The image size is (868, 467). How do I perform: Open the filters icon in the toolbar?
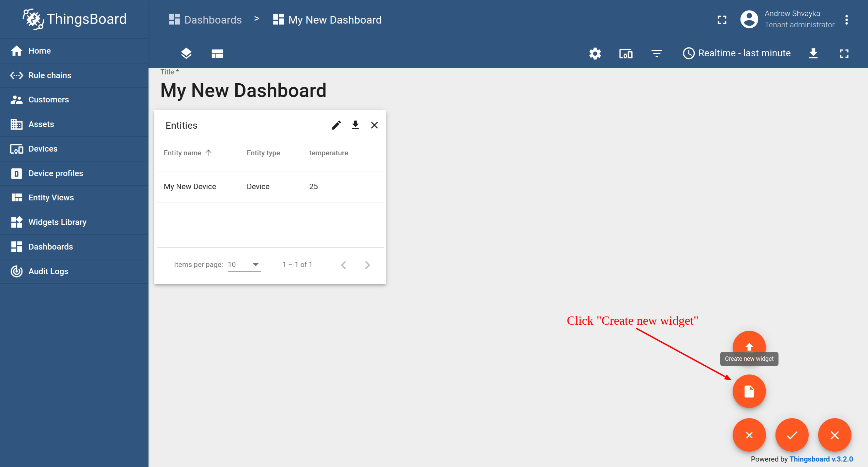[x=657, y=54]
